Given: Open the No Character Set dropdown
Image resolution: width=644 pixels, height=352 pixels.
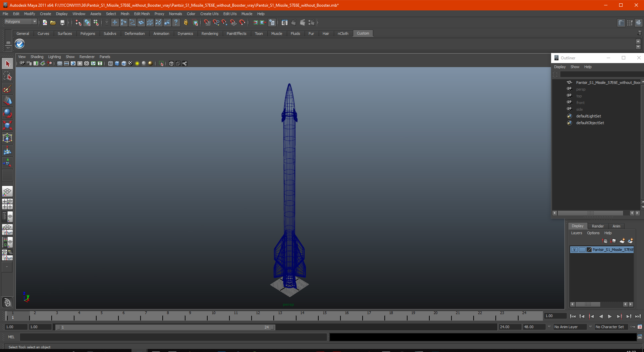Looking at the screenshot, I should point(611,327).
